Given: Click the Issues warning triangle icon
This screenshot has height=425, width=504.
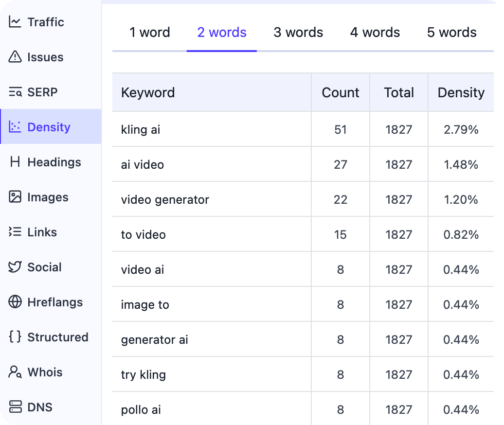Looking at the screenshot, I should 15,57.
